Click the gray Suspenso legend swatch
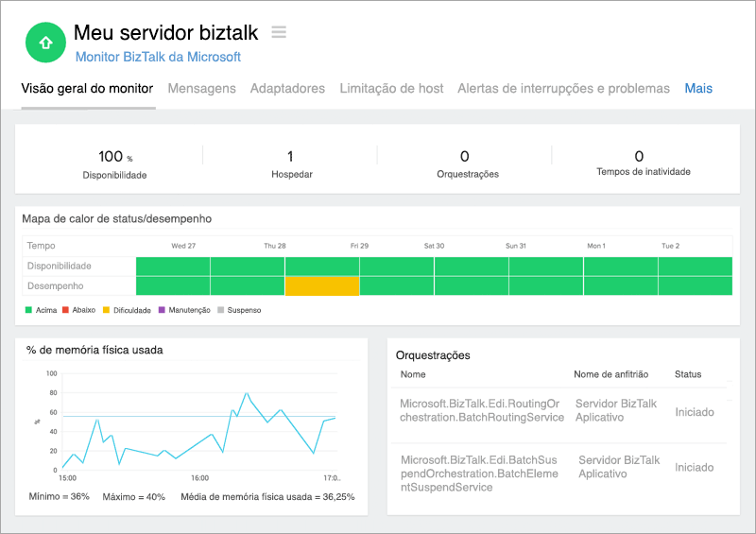756x534 pixels. (220, 310)
